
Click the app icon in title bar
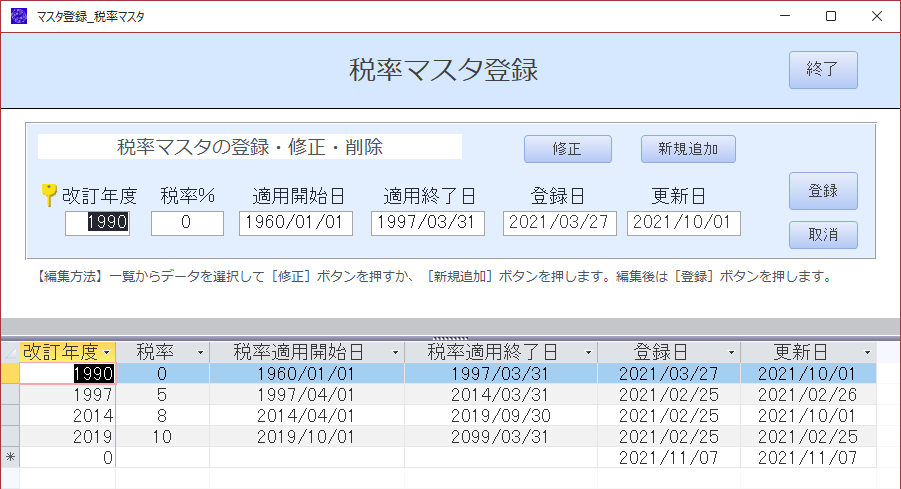19,16
